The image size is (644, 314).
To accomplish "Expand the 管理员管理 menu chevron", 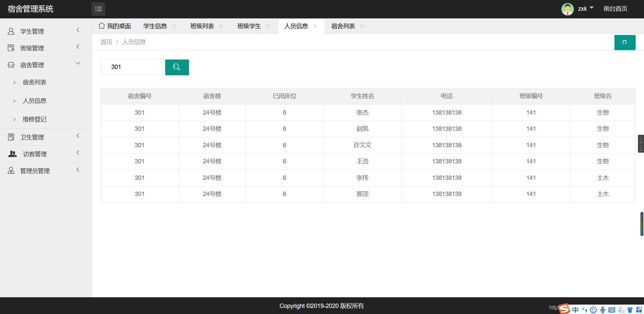I will point(78,169).
